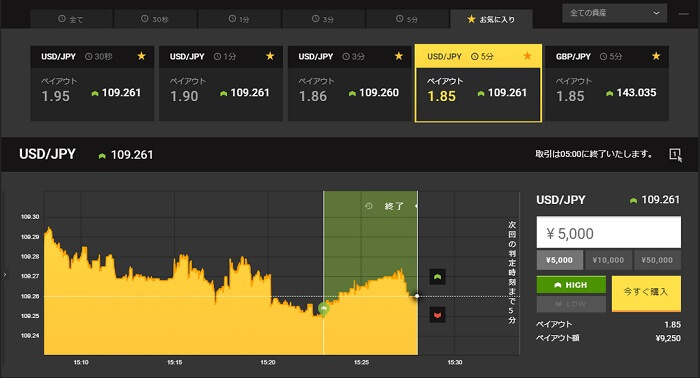Unfavorite USD/JPY 3分 card star
Viewport: 700px width, 378px height.
(399, 56)
